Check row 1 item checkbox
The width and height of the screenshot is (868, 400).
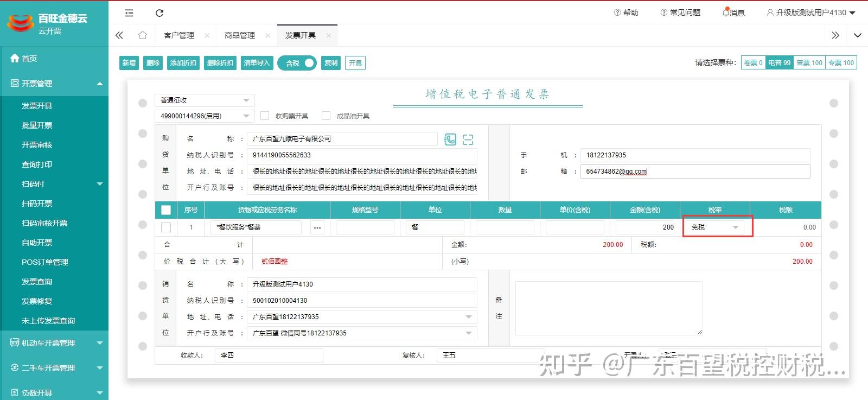[x=166, y=227]
